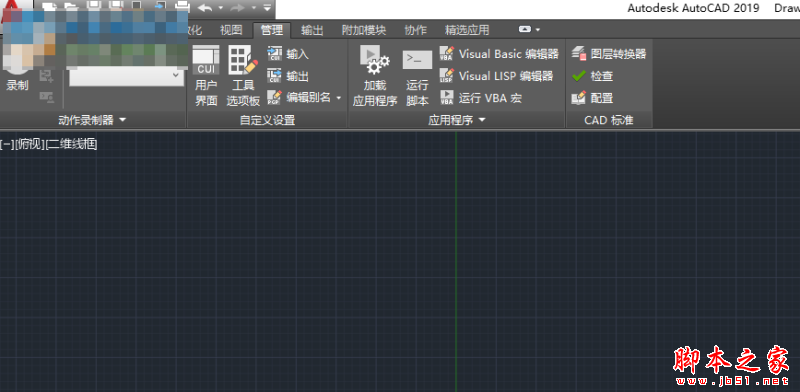Screen dimensions: 800x392
Task: Open ribbon display options arrow
Action: pos(538,30)
